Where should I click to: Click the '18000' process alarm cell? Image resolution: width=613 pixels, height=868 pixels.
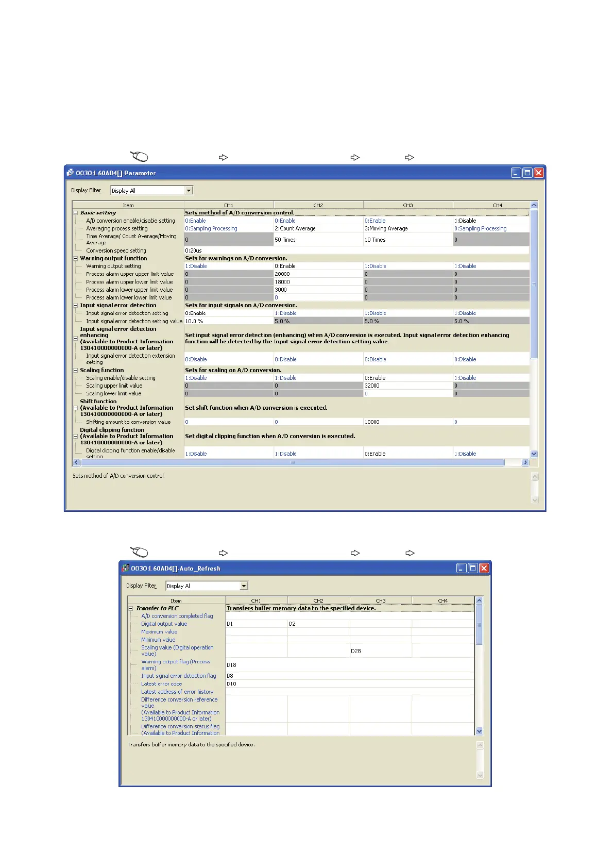click(318, 282)
